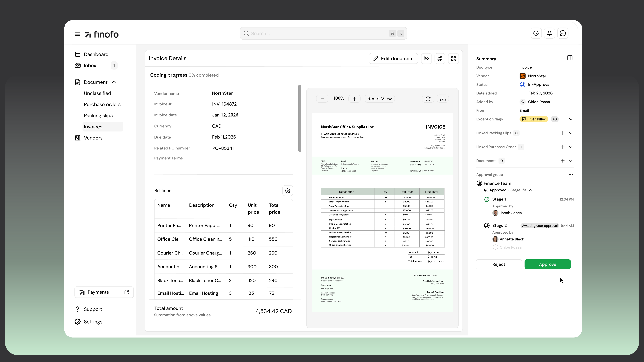This screenshot has height=362, width=644.
Task: Zoom in on the invoice preview
Action: click(354, 98)
